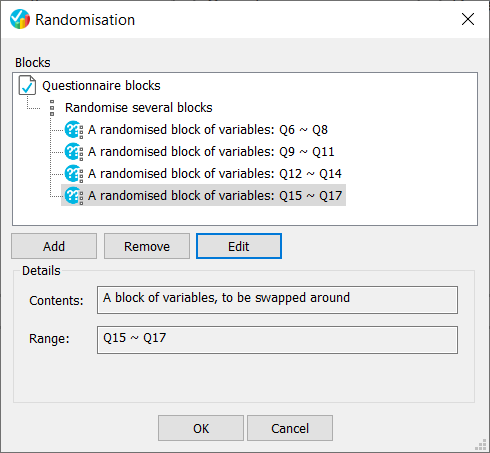Click the Questionnaire blocks document icon
490x453 pixels.
(27, 85)
